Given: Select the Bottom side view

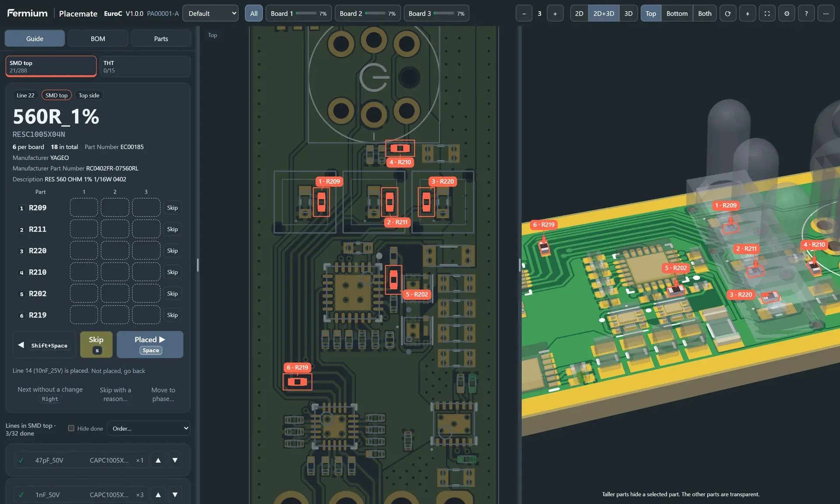Looking at the screenshot, I should (x=677, y=14).
